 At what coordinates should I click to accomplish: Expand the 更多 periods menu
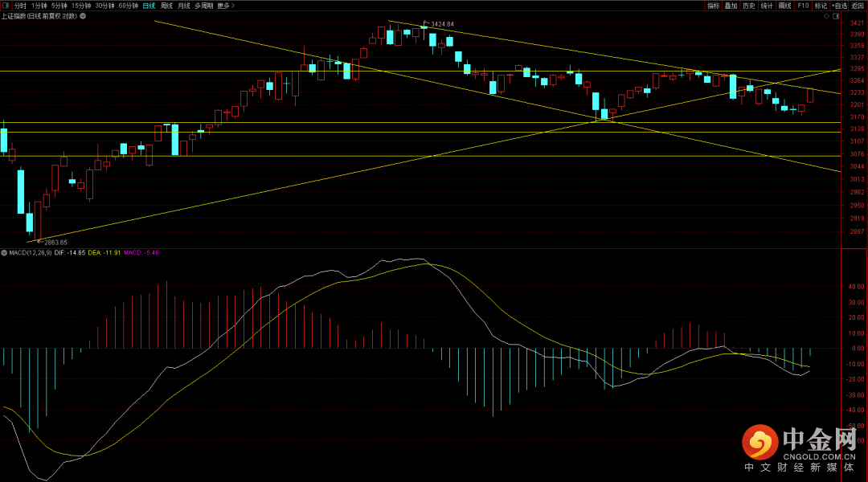[x=225, y=6]
